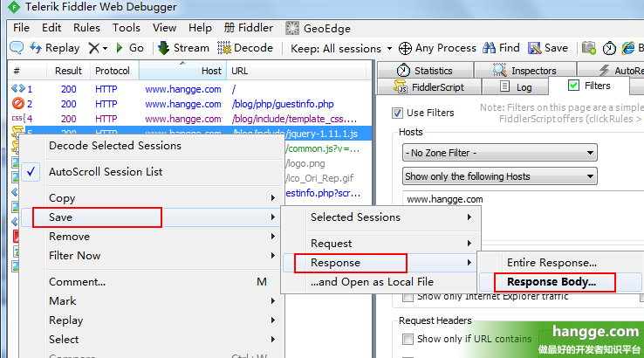Expand the Mark submenu

pos(152,301)
